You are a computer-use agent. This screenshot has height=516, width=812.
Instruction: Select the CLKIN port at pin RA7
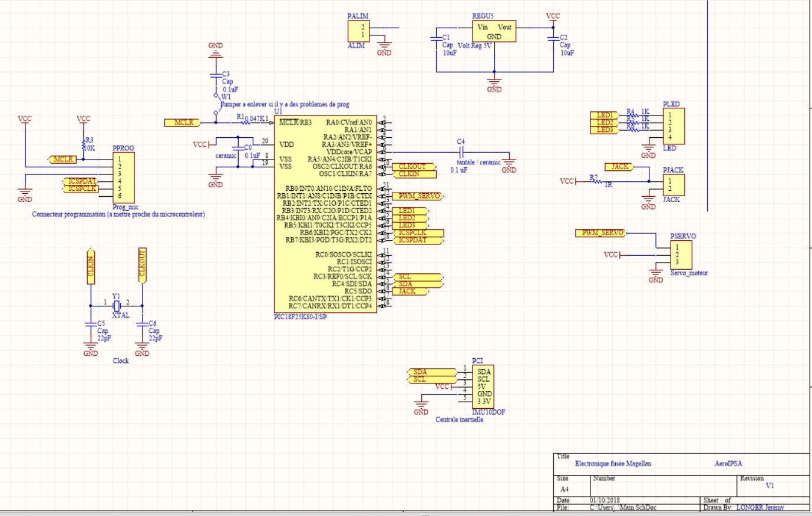tap(415, 174)
